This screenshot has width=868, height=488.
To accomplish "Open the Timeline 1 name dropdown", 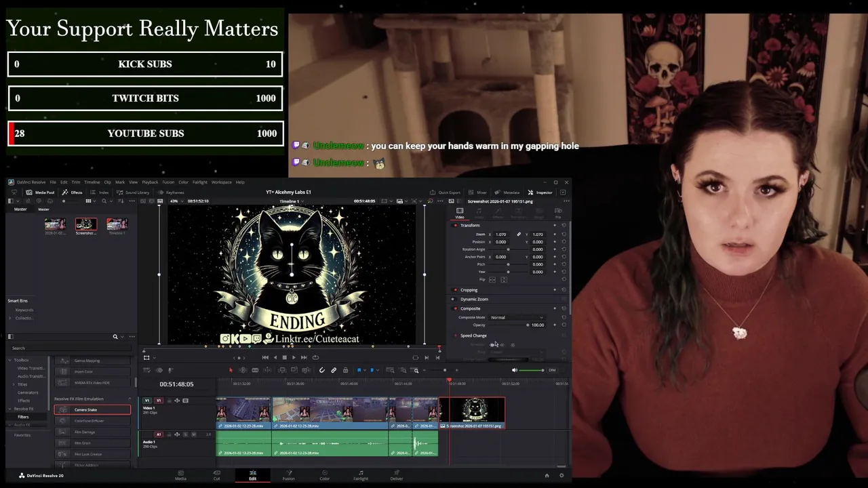I will pyautogui.click(x=290, y=201).
